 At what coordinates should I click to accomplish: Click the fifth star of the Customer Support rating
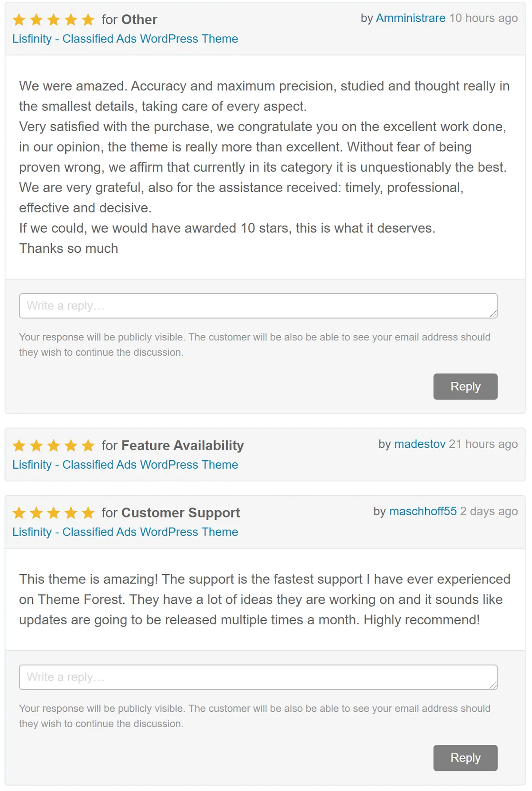tap(87, 513)
